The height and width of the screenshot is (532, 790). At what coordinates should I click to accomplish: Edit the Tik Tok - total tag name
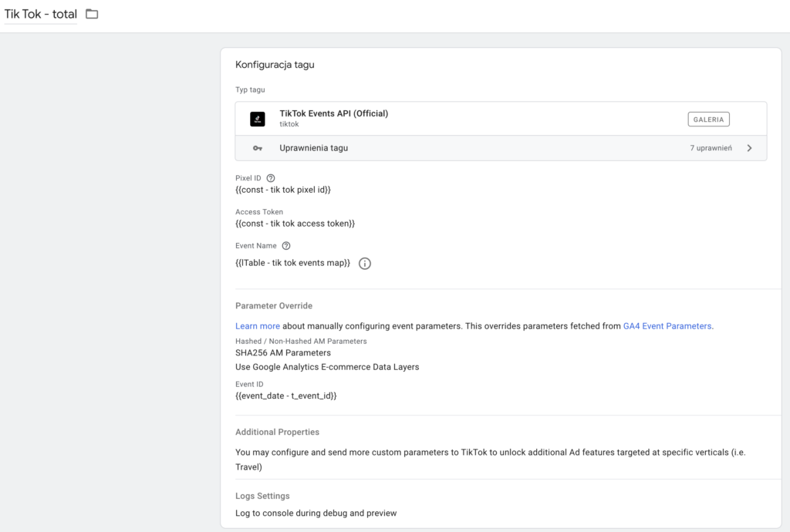coord(41,14)
